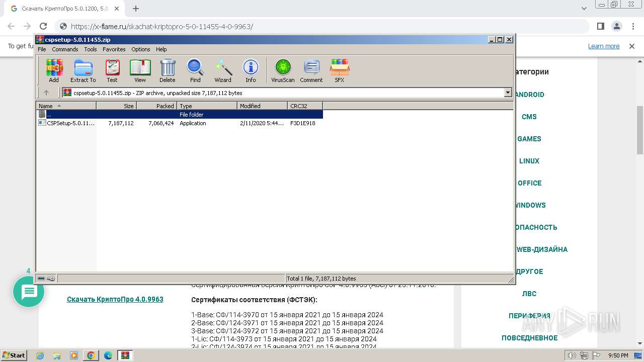The image size is (644, 362).
Task: Sort by the Packed column header
Action: pos(157,106)
